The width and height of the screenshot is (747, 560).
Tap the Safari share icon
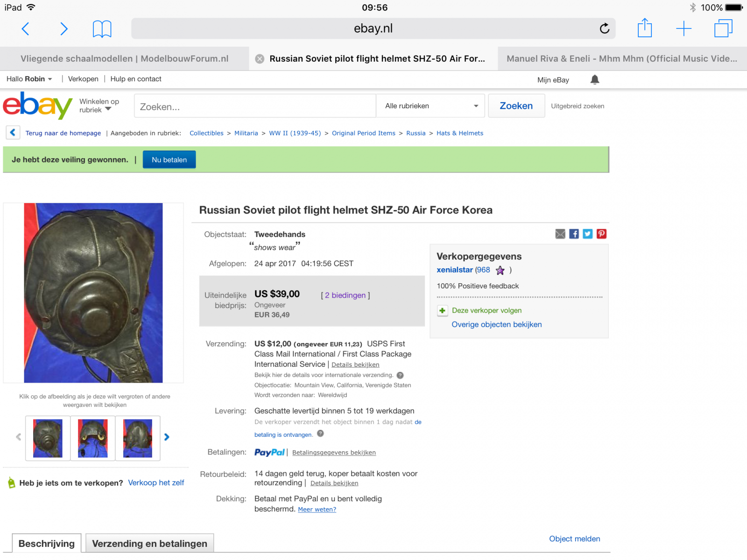click(645, 28)
